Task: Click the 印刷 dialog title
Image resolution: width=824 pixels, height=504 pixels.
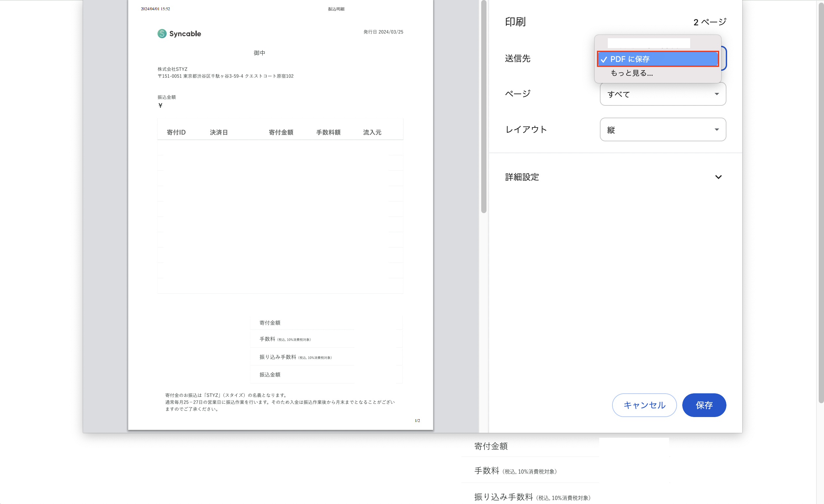Action: tap(515, 22)
